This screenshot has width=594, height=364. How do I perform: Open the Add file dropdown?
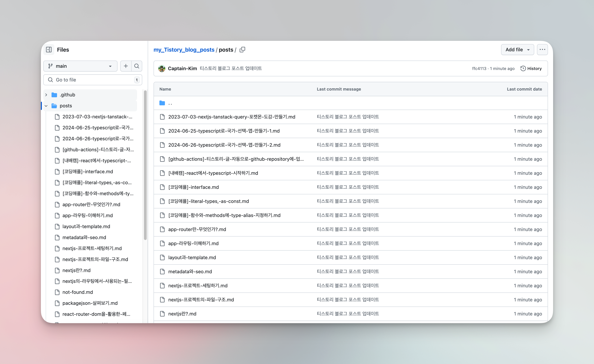(517, 50)
